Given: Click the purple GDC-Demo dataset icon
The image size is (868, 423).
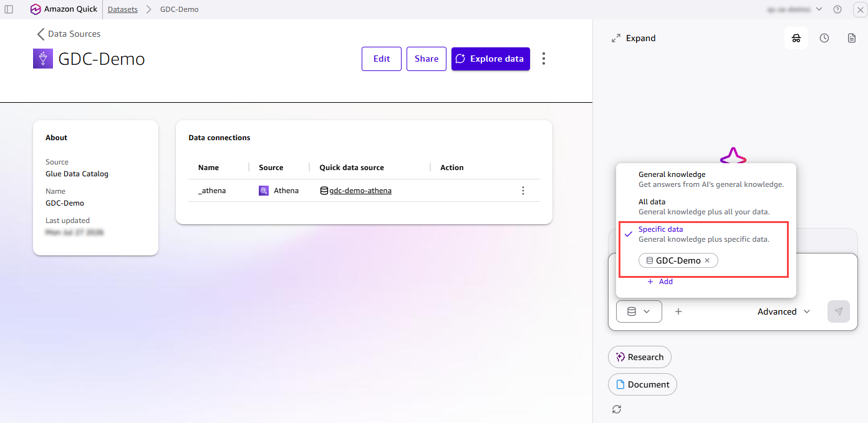Looking at the screenshot, I should [x=43, y=59].
